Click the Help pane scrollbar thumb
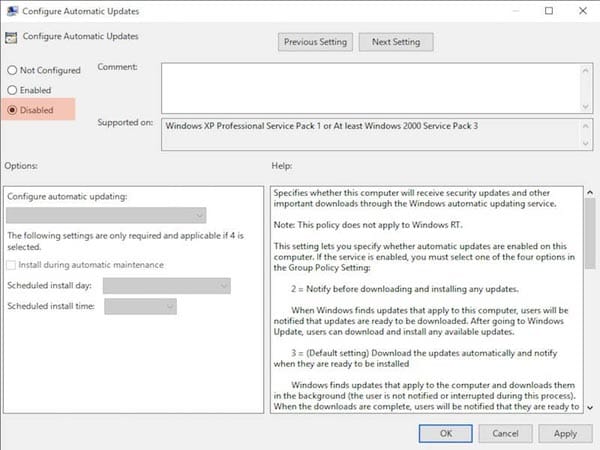Viewport: 600px width, 450px height. [590, 233]
